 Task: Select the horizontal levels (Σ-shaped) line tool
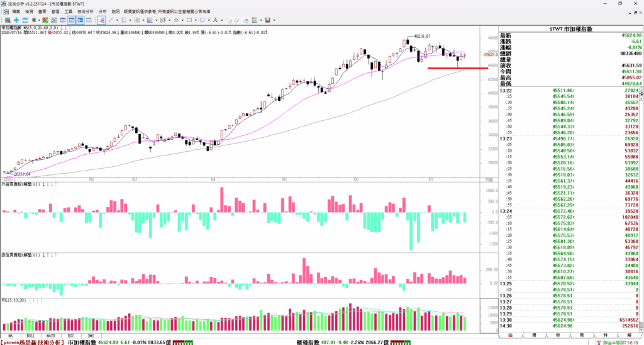click(124, 20)
